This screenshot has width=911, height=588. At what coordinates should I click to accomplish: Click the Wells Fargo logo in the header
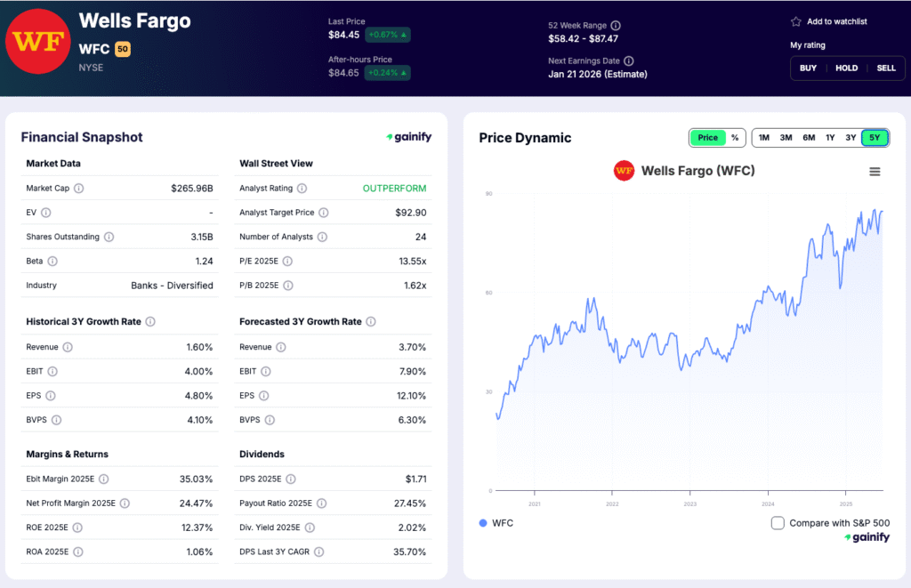[37, 41]
